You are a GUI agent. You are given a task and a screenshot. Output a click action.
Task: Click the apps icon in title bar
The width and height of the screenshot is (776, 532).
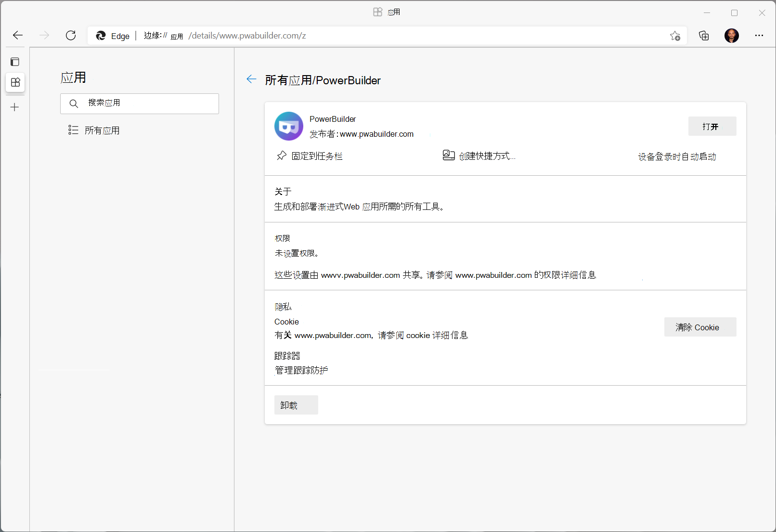(x=378, y=12)
